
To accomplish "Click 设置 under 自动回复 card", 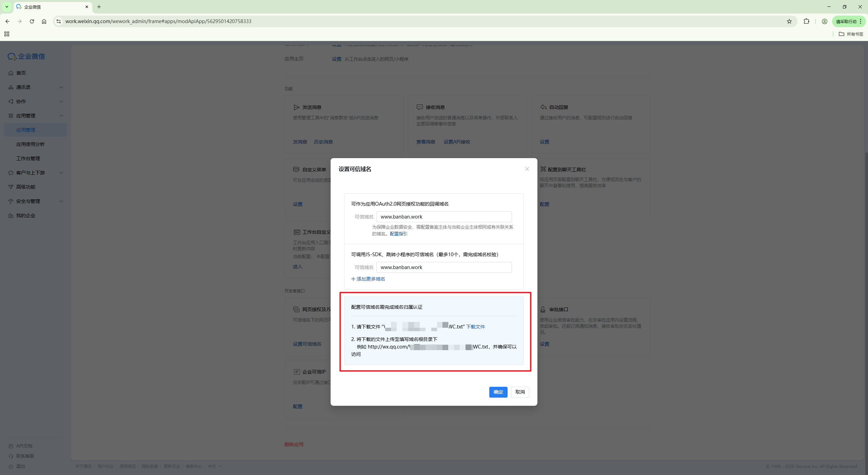I will pos(545,142).
